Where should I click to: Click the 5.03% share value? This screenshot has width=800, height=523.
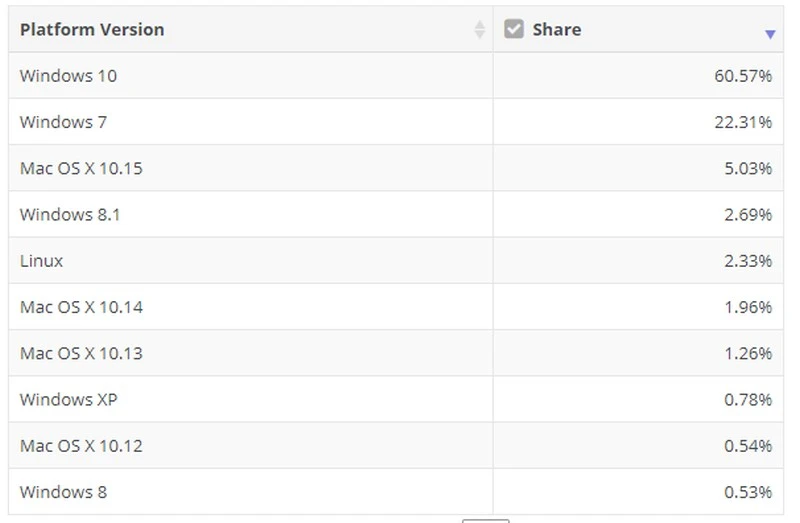(x=748, y=168)
